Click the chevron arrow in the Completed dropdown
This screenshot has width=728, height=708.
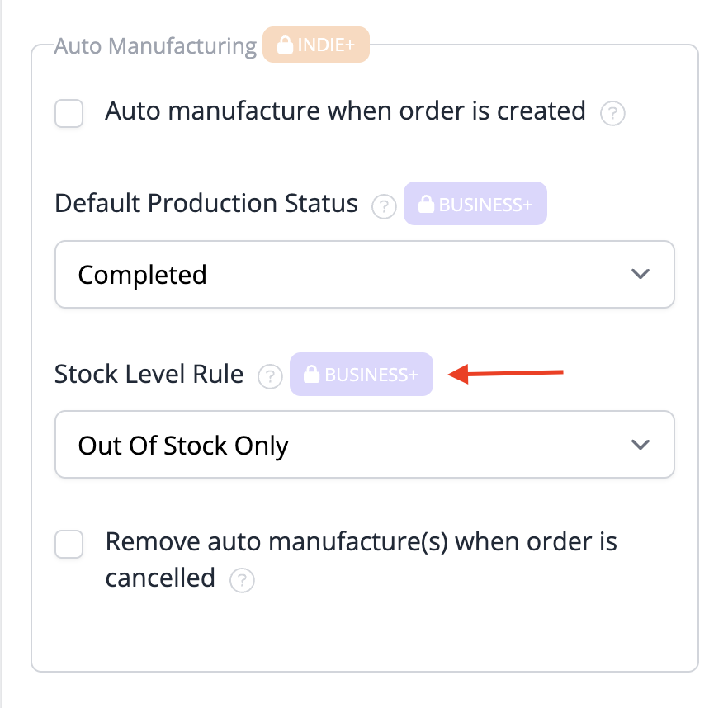(x=641, y=274)
